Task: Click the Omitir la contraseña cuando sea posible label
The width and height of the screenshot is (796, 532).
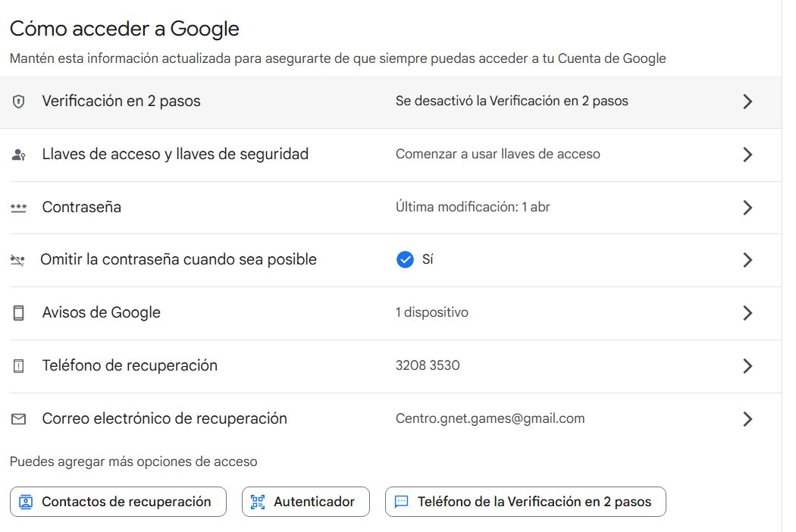Action: tap(178, 260)
